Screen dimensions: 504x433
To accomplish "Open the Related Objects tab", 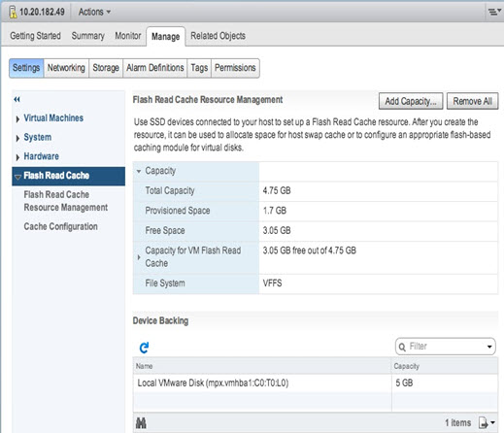I will point(218,36).
